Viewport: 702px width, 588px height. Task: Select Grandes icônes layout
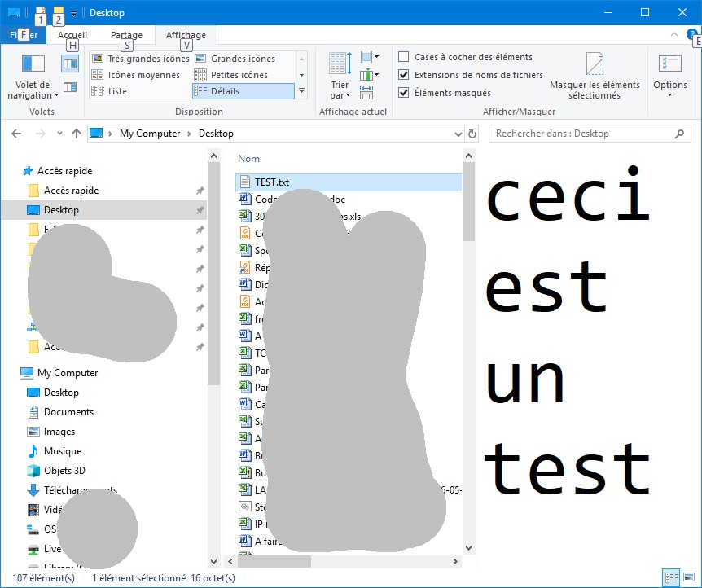tap(236, 59)
